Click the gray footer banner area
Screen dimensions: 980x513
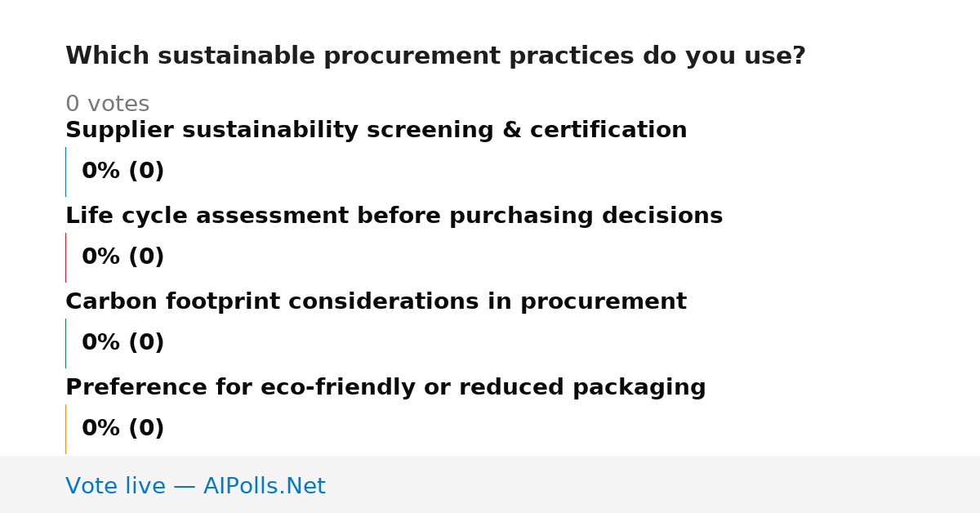[x=490, y=484]
